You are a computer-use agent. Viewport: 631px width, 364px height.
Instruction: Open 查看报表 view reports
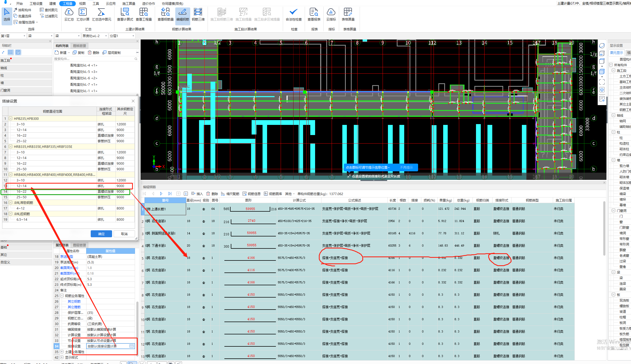click(314, 15)
